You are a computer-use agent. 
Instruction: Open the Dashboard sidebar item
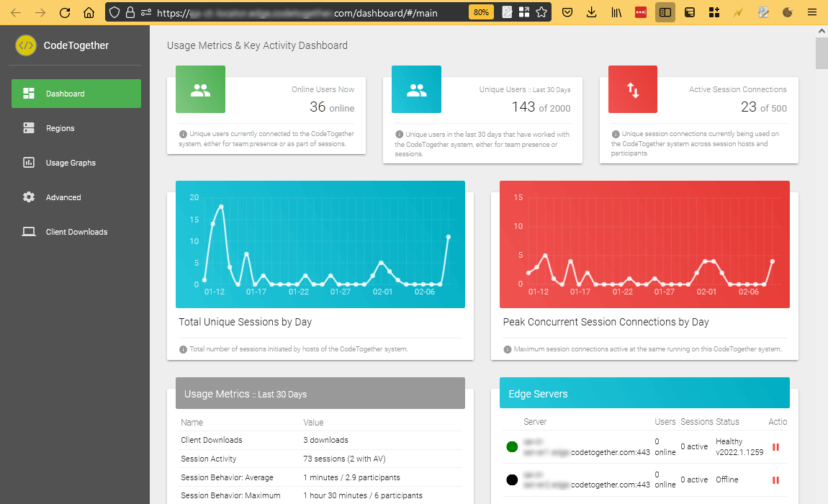point(76,94)
